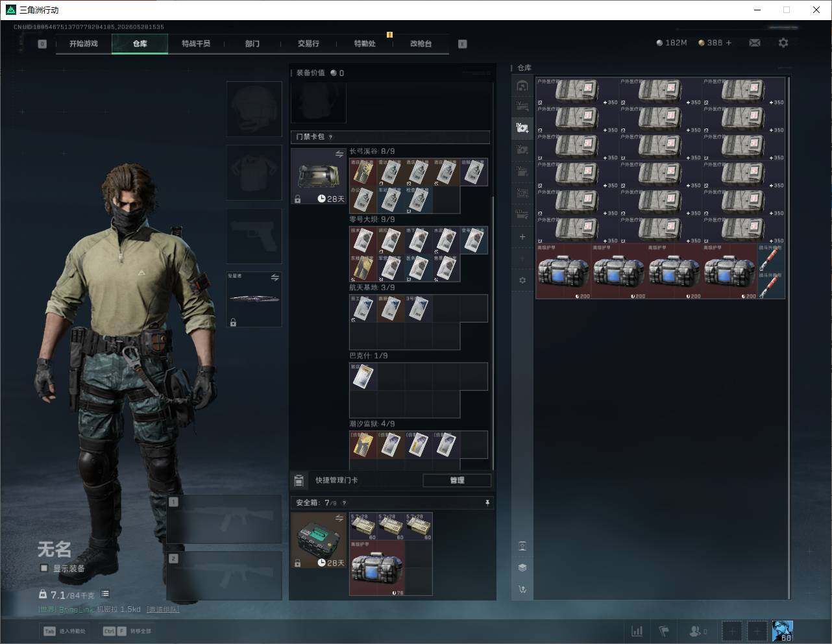Click the pistol equipment slot

click(x=254, y=236)
